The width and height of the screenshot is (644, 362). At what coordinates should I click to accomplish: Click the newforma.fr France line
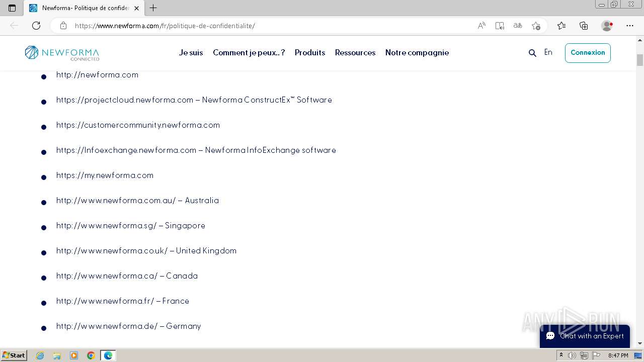(x=123, y=301)
